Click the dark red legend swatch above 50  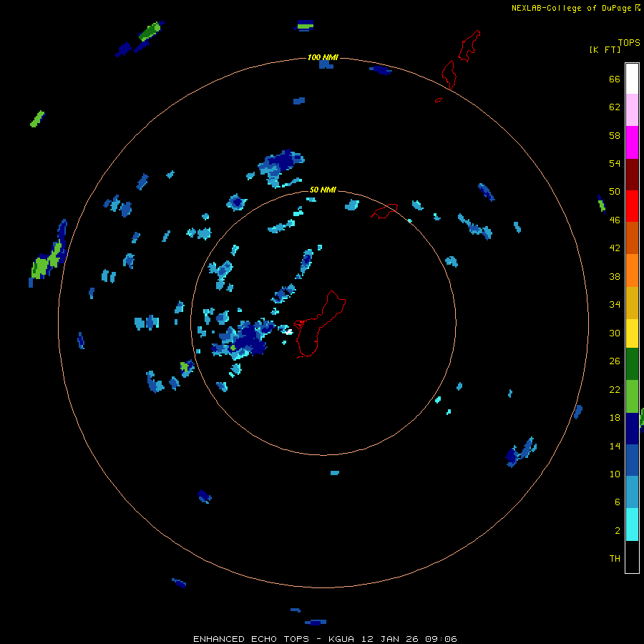[x=632, y=174]
